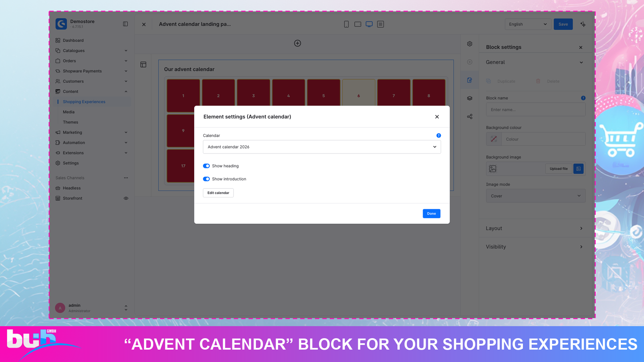644x362 pixels.
Task: Switch to mobile phone preview icon
Action: [x=346, y=24]
